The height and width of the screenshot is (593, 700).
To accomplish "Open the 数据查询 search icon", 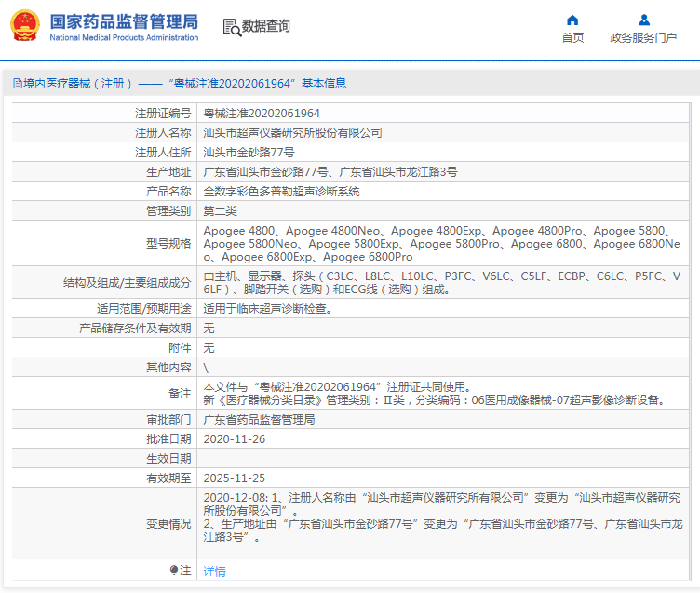I will tap(232, 27).
